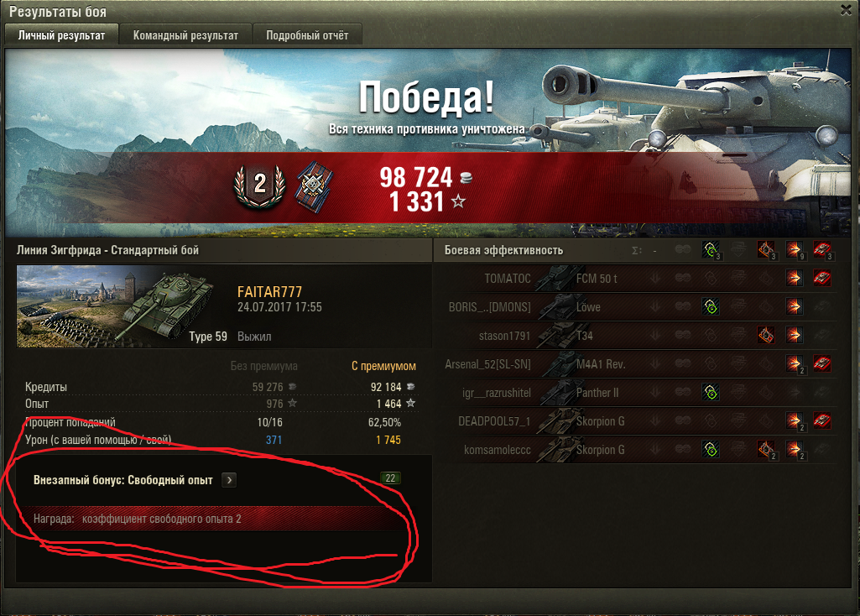Close the battle results window

847,10
